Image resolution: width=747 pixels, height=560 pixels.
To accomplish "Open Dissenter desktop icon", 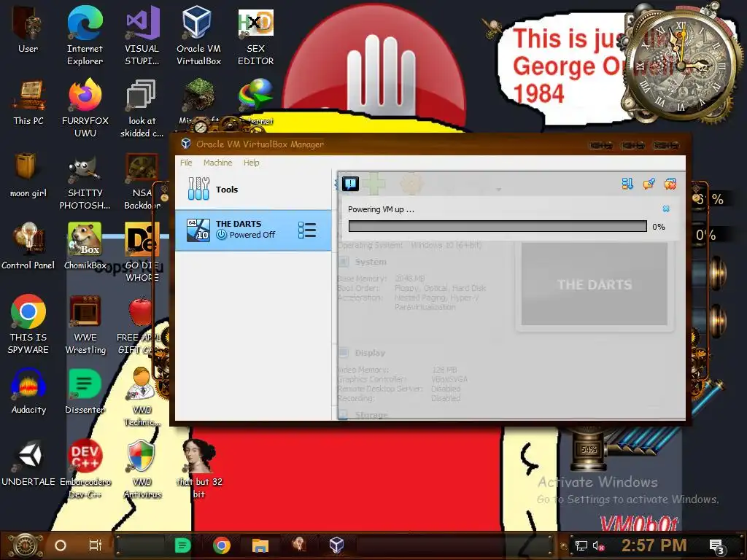I will 85,392.
